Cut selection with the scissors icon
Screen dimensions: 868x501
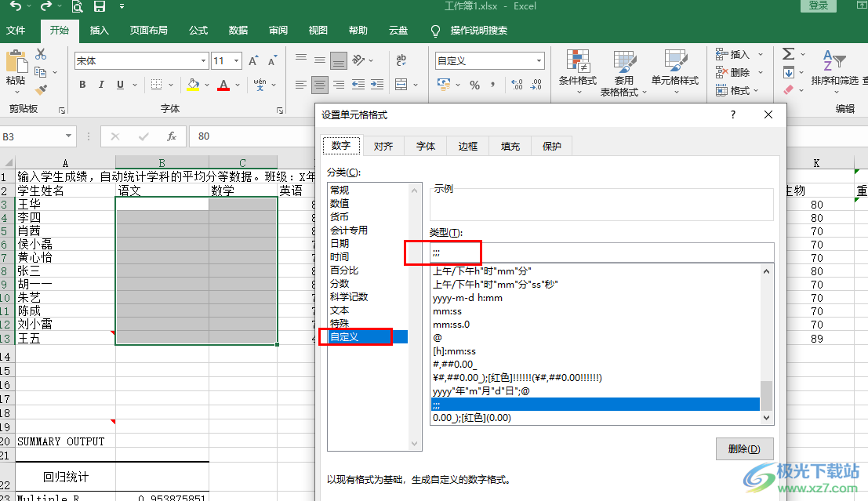[x=41, y=54]
